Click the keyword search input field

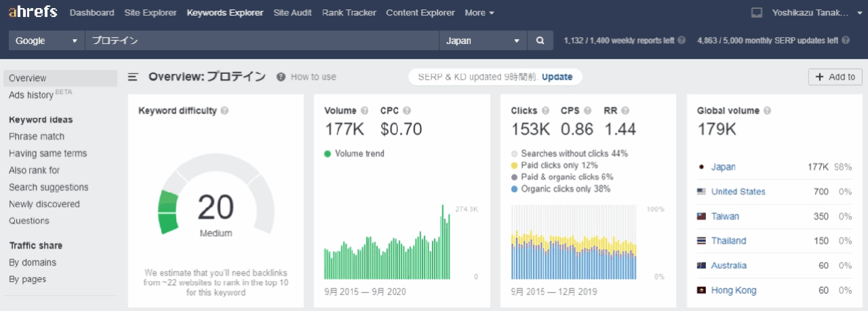(261, 41)
